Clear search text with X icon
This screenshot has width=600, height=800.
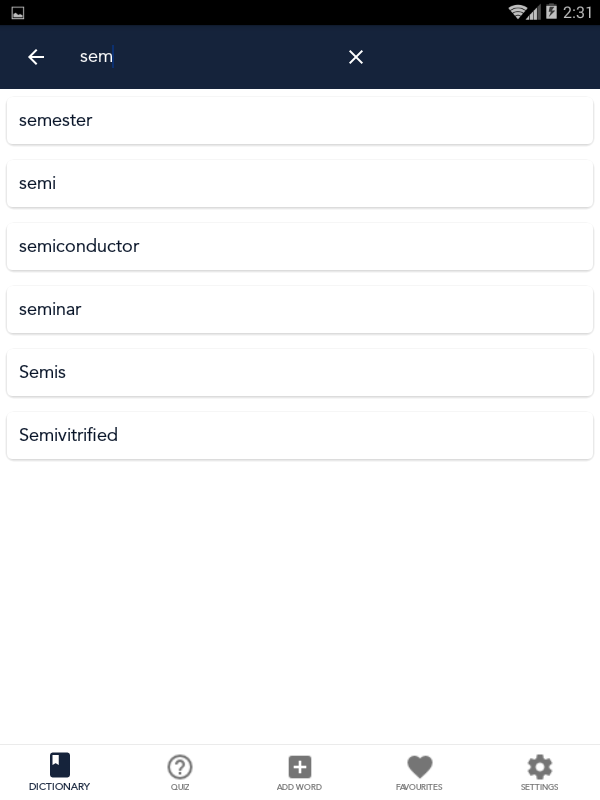(356, 57)
